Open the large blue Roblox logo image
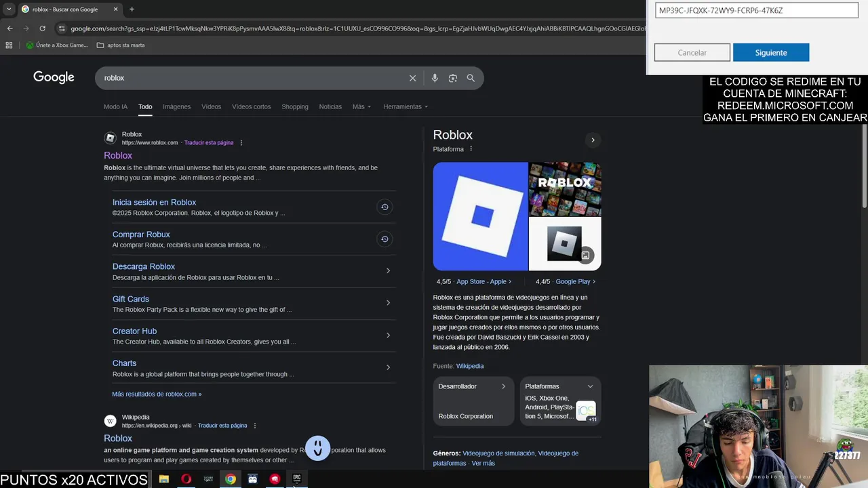The height and width of the screenshot is (488, 868). pos(480,216)
